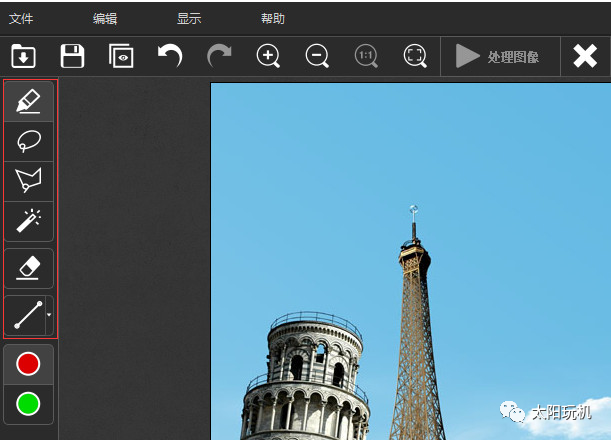Zoom in with the plus magnifier
Image resolution: width=611 pixels, height=440 pixels.
coord(268,56)
